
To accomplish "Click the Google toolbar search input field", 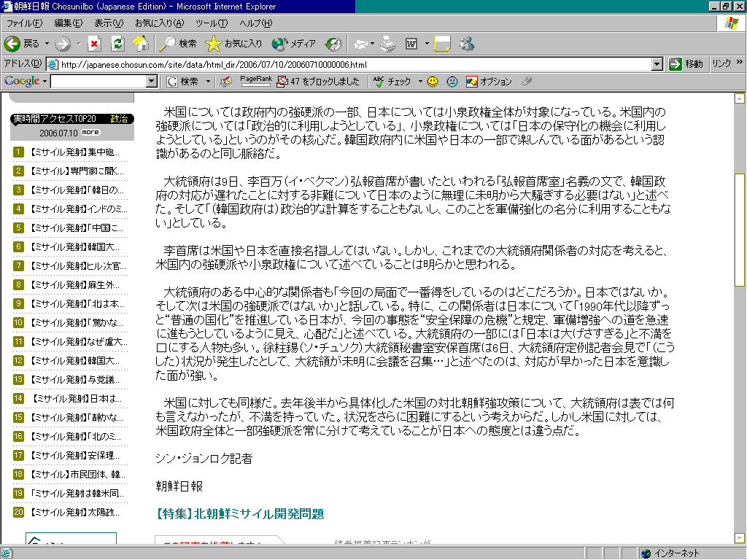I will tap(98, 82).
